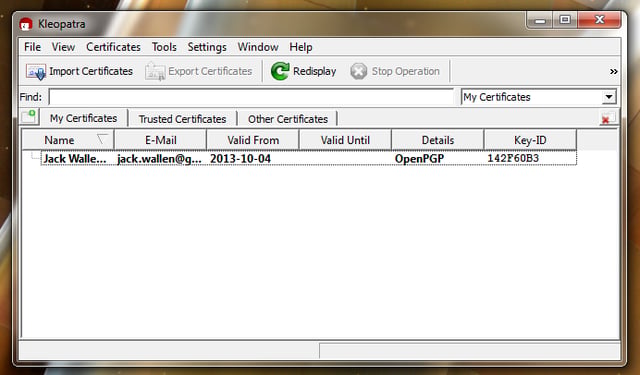Open the Window menu
Image resolution: width=640 pixels, height=375 pixels.
pos(258,47)
